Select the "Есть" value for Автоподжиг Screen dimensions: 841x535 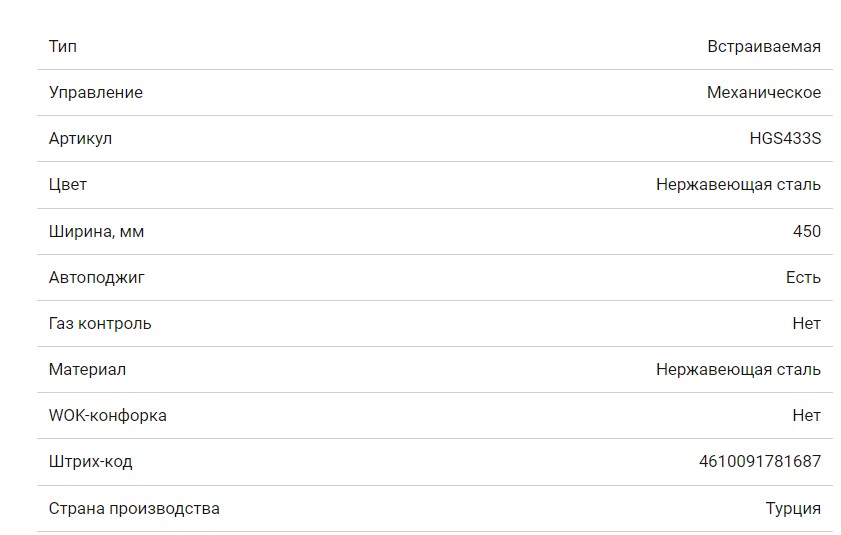coord(803,277)
